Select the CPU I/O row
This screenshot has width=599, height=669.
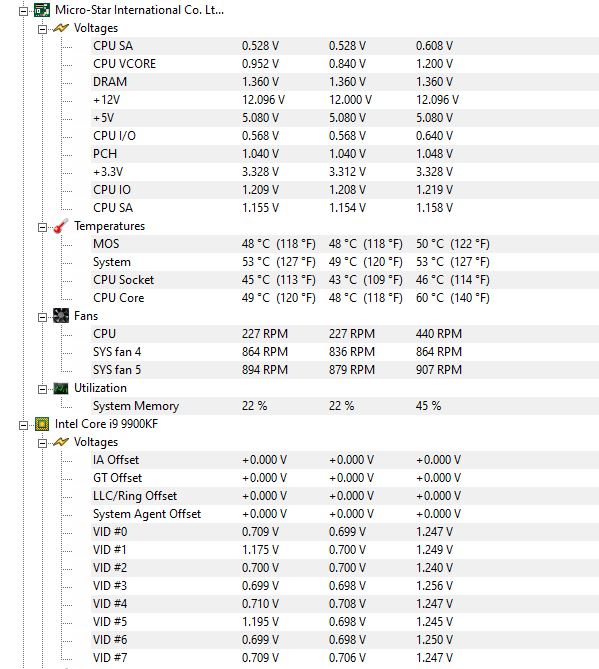click(x=345, y=136)
